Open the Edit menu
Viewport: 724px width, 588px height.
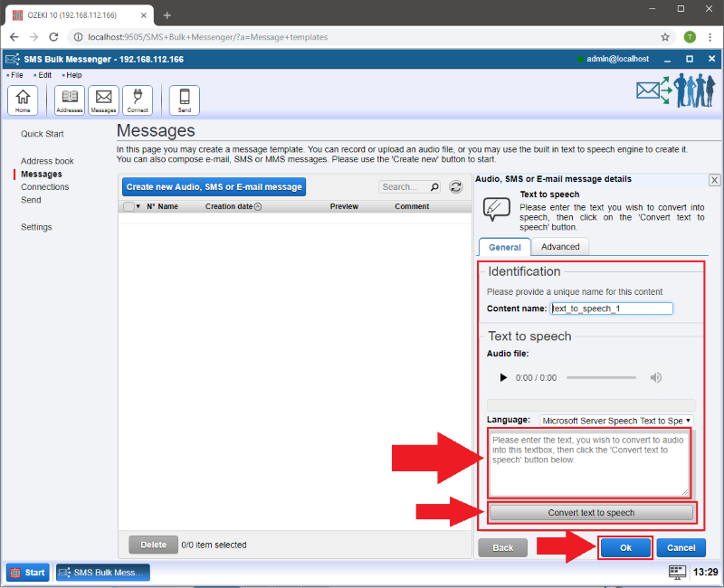[x=44, y=75]
